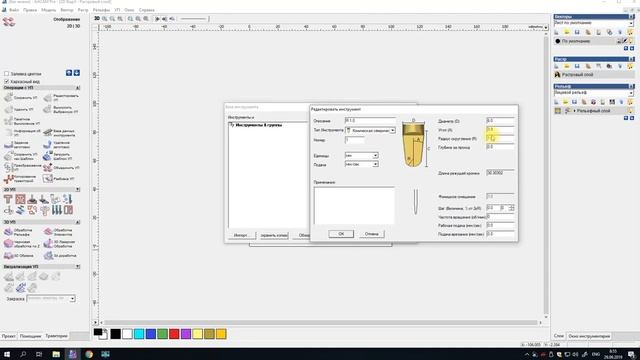640x360 pixels.
Task: Click Copy Toolpaths (Копирование траекторий) icon
Action: (x=9, y=179)
